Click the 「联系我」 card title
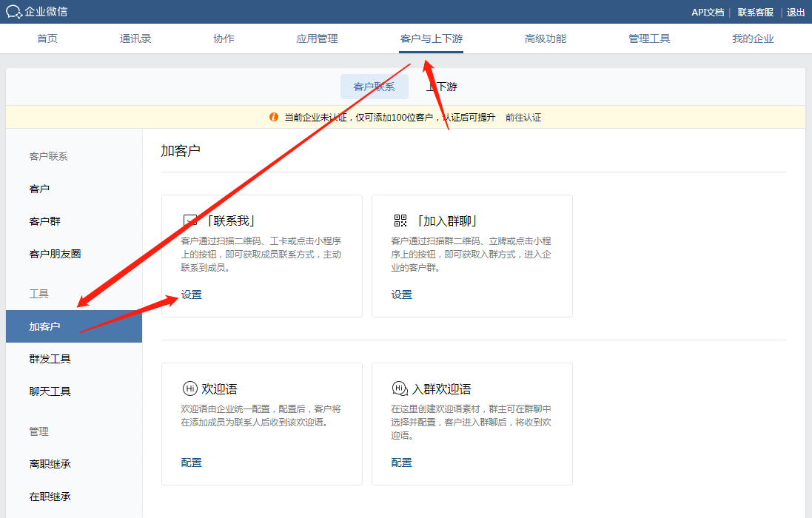812x518 pixels. [x=230, y=221]
